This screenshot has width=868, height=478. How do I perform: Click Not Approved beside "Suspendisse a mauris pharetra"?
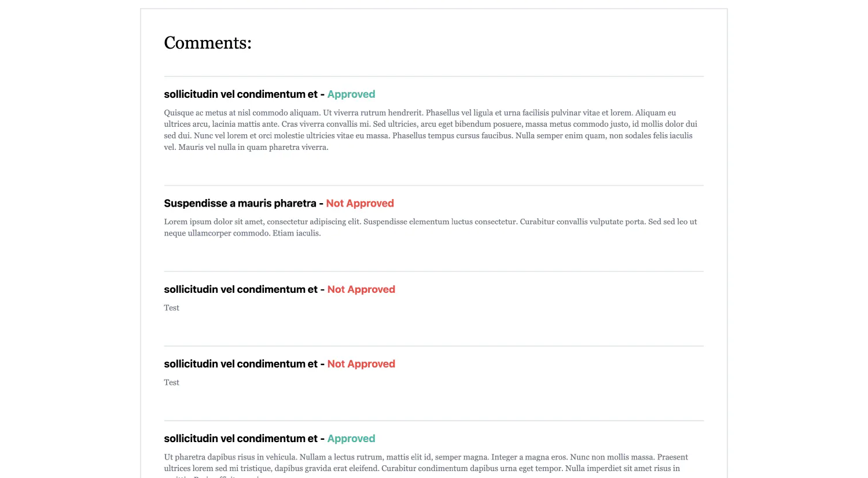coord(360,204)
